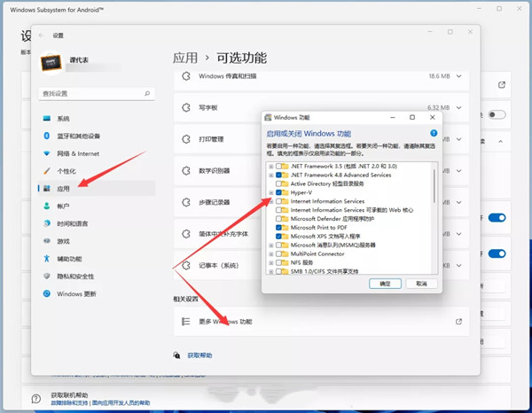
Task: Click 确定 in Windows 功能 dialog
Action: click(385, 284)
